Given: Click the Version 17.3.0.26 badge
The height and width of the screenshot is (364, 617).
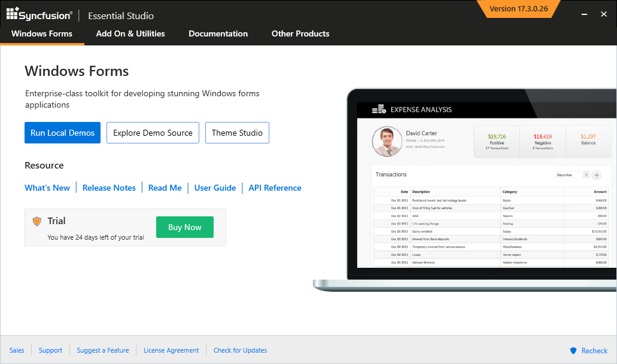Looking at the screenshot, I should click(x=518, y=8).
